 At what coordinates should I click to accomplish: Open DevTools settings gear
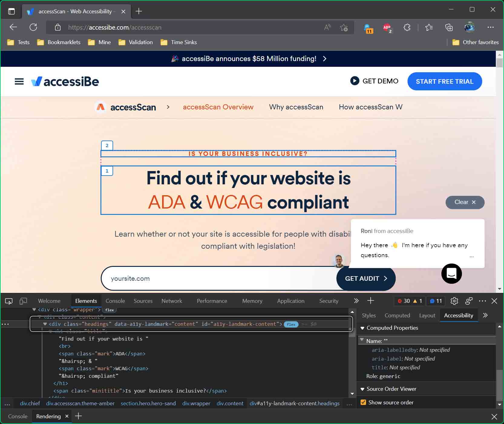pyautogui.click(x=454, y=301)
